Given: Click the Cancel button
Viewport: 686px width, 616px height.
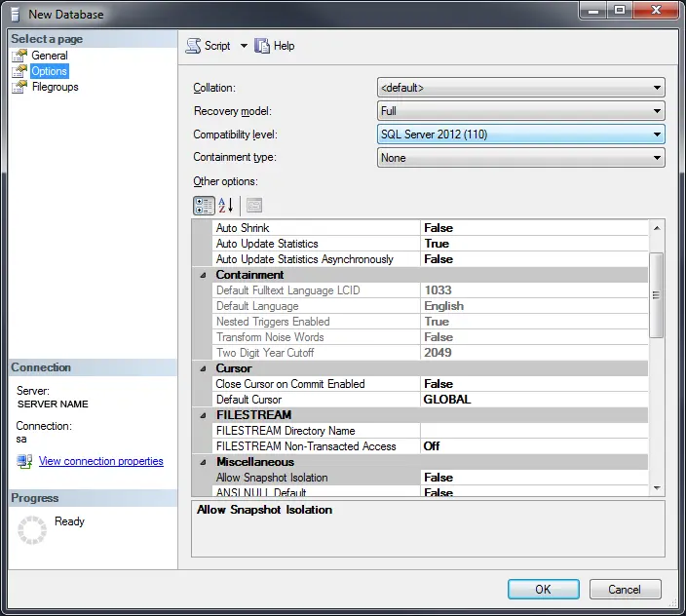Looking at the screenshot, I should tap(625, 589).
